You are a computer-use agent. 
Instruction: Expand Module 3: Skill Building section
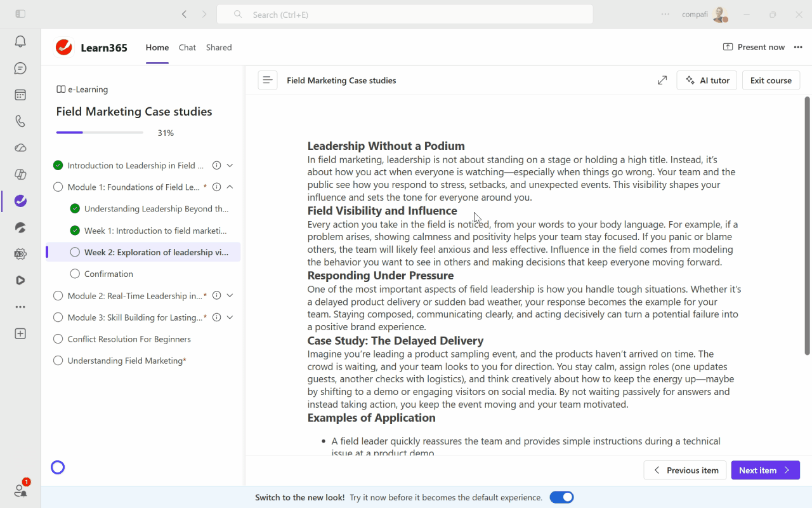click(x=230, y=317)
